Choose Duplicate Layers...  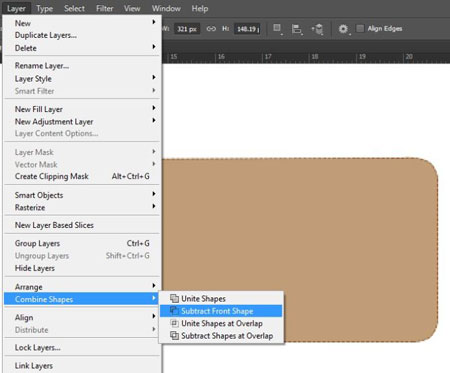[x=82, y=35]
